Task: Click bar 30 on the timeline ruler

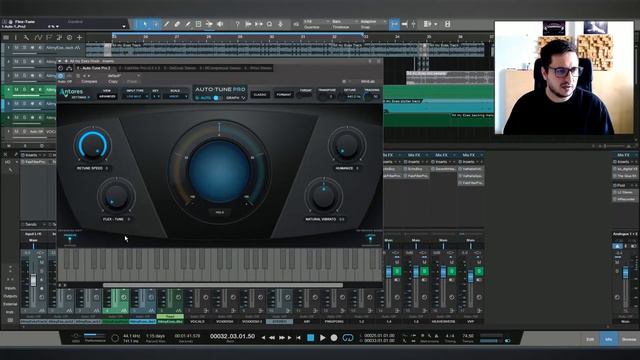Action: pos(271,37)
